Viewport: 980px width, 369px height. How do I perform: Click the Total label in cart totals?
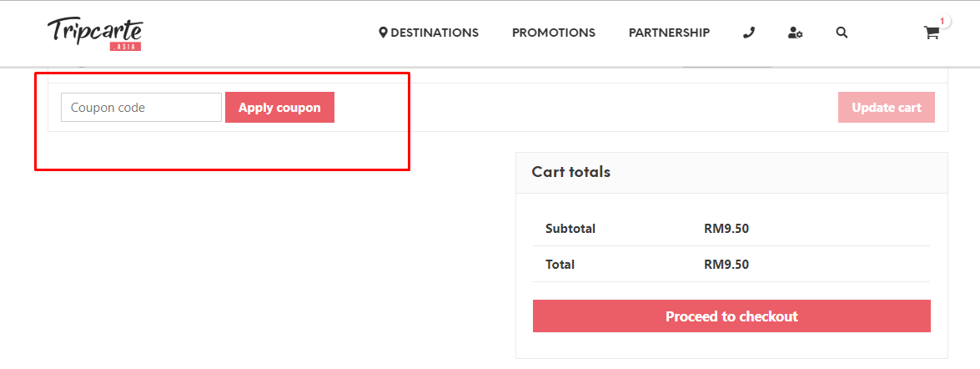tap(560, 265)
